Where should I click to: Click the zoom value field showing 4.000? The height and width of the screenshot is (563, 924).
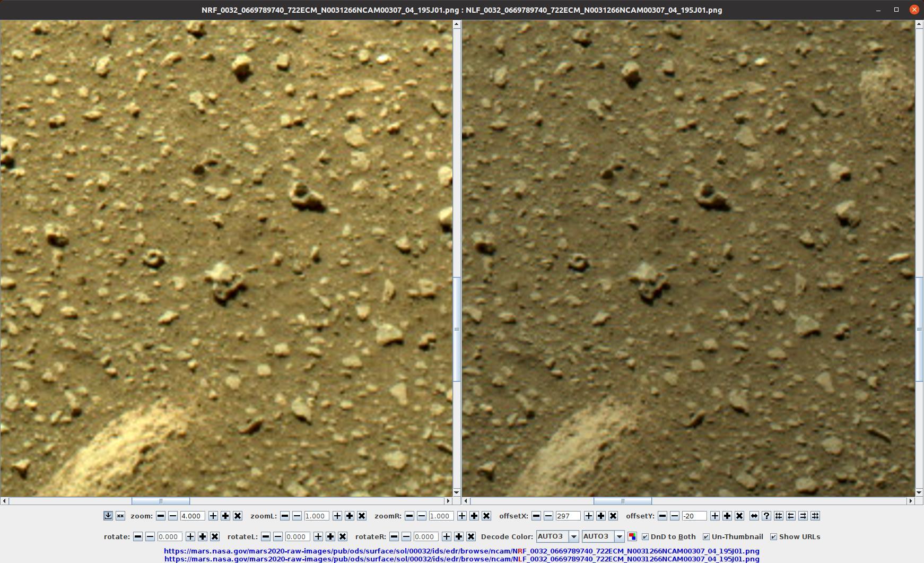coord(193,516)
